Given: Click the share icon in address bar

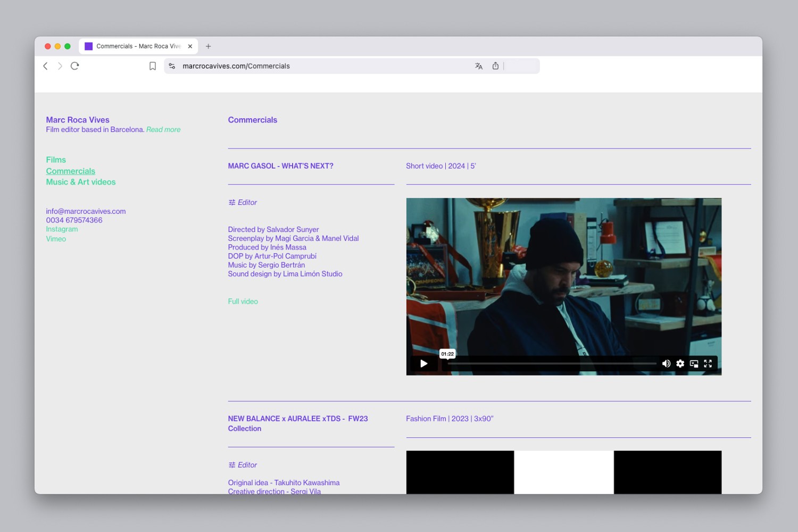Looking at the screenshot, I should pyautogui.click(x=495, y=66).
